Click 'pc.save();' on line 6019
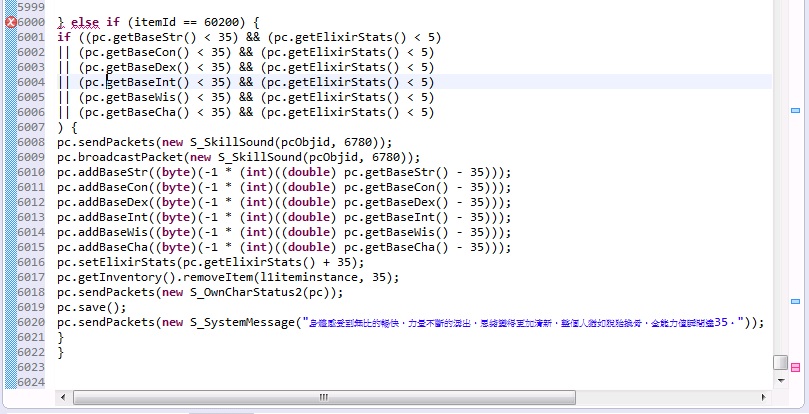809x414 pixels. pos(92,307)
